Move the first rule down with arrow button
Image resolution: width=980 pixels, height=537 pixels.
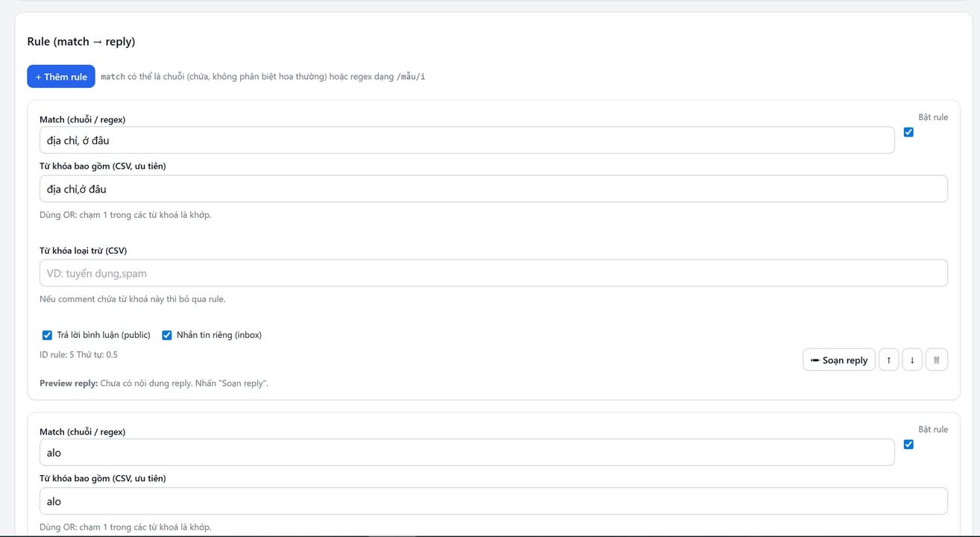point(912,360)
